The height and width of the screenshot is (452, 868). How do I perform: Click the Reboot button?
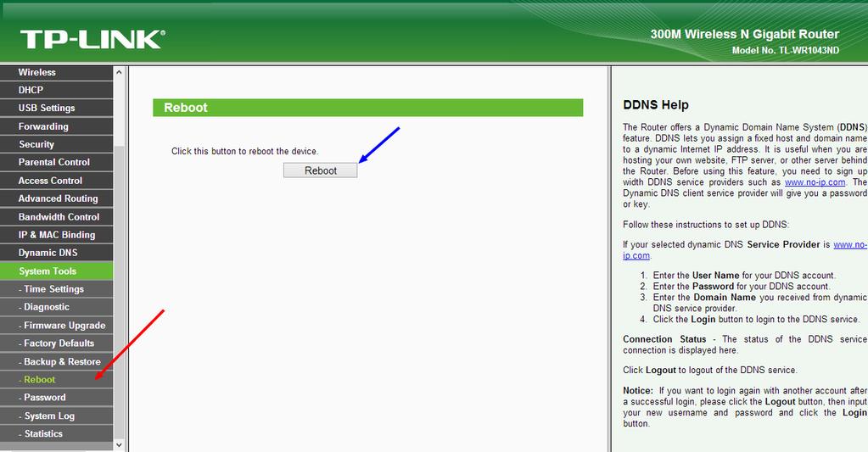[x=321, y=170]
